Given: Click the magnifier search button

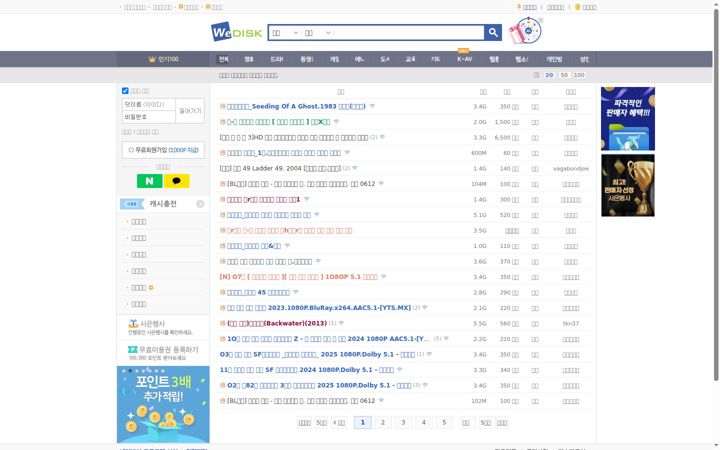Looking at the screenshot, I should [x=493, y=33].
